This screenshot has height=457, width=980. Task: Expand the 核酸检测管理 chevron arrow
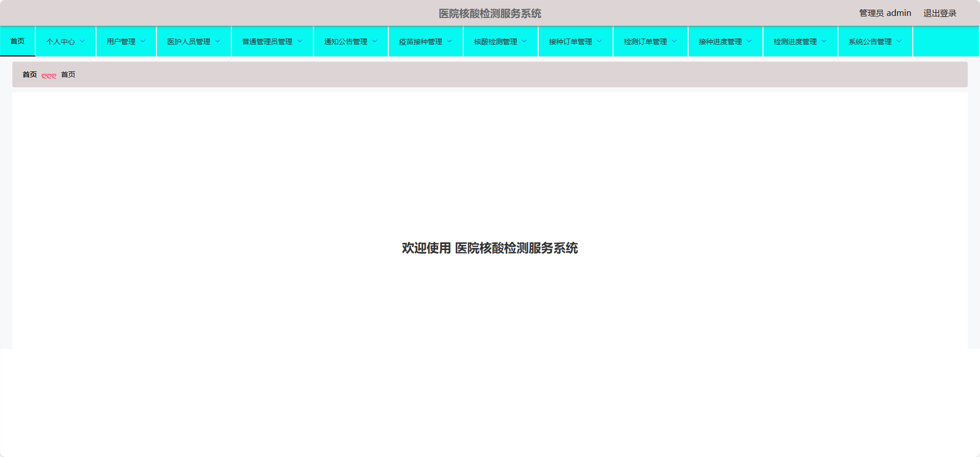pos(524,41)
